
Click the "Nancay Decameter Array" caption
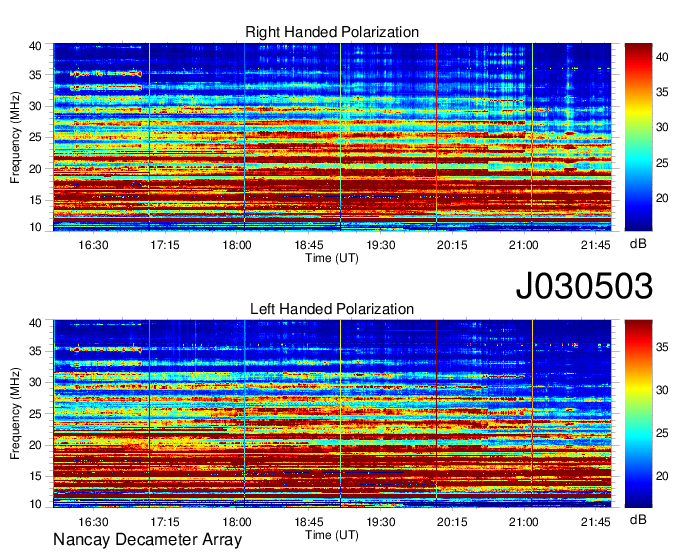tap(147, 540)
